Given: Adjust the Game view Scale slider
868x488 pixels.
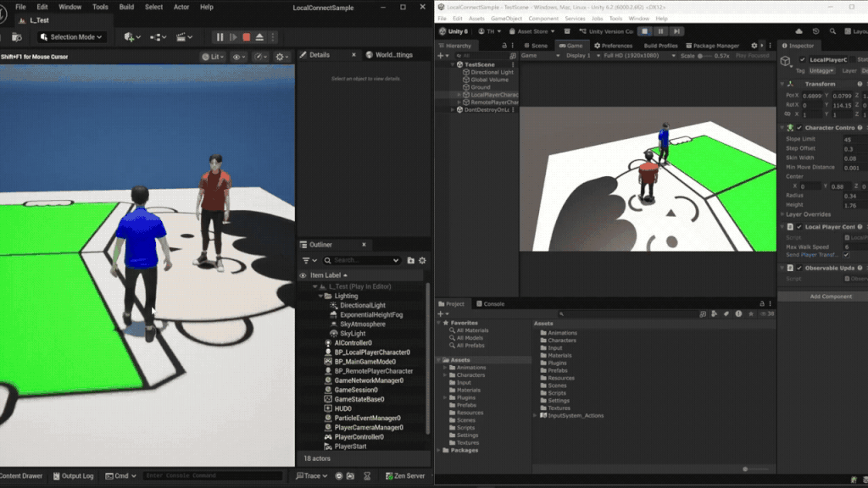Looking at the screenshot, I should (705, 56).
